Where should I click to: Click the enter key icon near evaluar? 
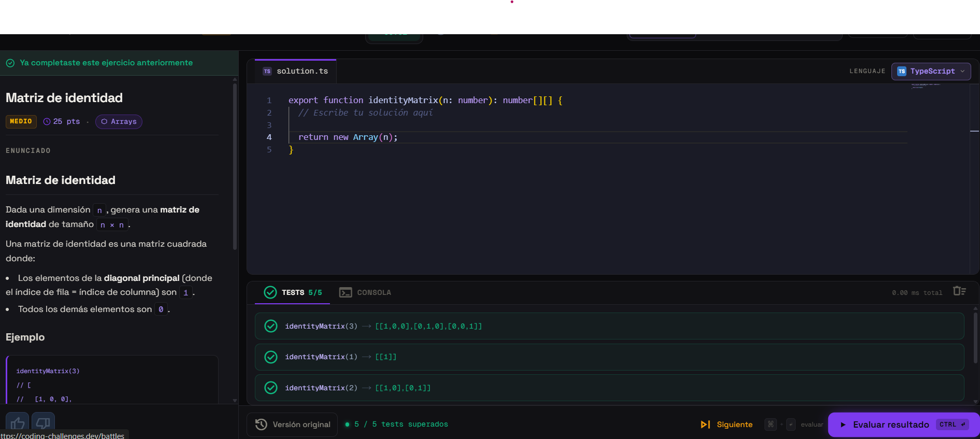pyautogui.click(x=790, y=424)
